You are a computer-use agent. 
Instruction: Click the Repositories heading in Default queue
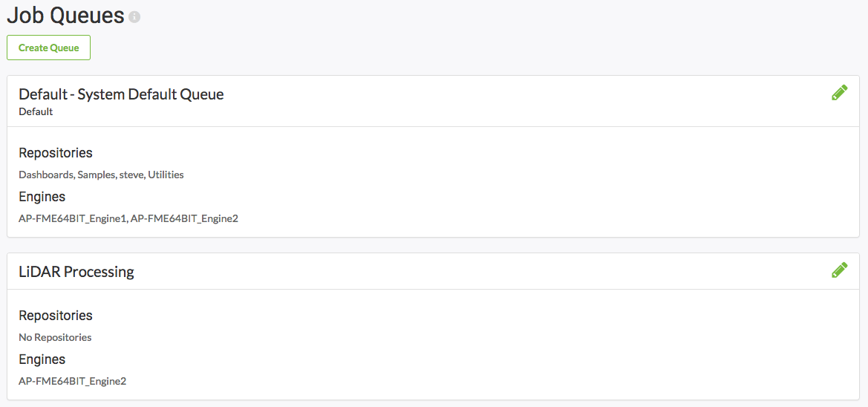tap(56, 152)
